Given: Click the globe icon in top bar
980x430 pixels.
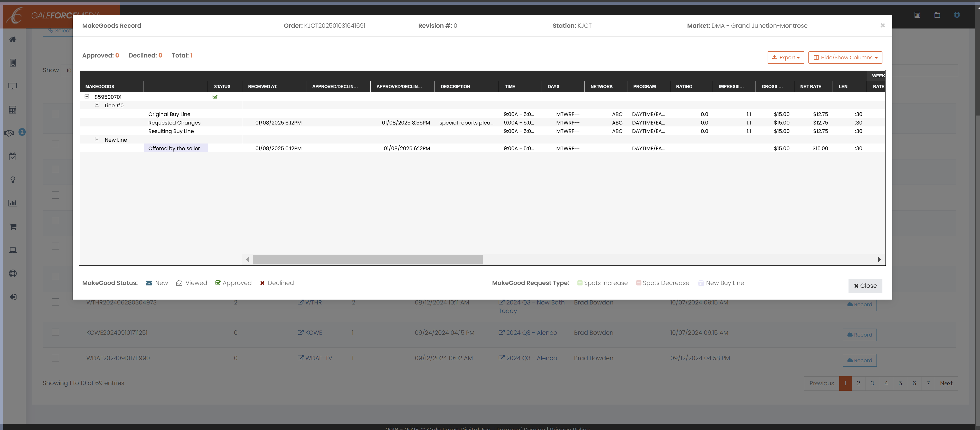Looking at the screenshot, I should click(x=957, y=15).
